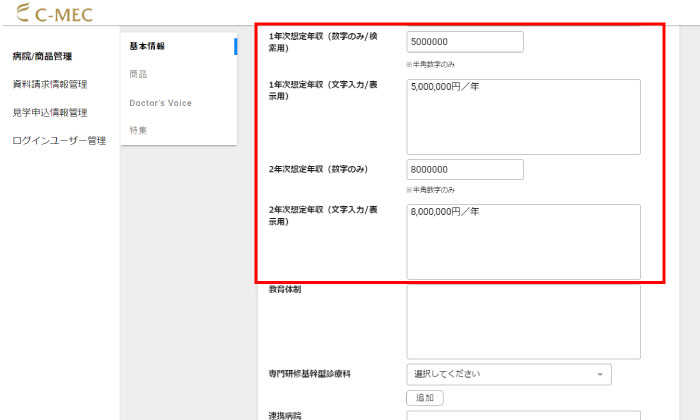Click the 1年次想定年収（数字のみ/検索用） label

click(x=323, y=42)
